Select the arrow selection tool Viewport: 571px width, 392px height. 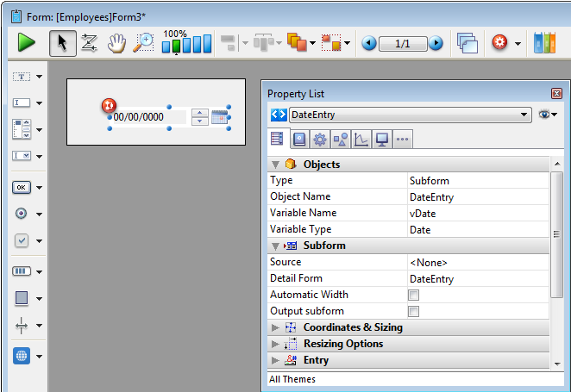61,42
